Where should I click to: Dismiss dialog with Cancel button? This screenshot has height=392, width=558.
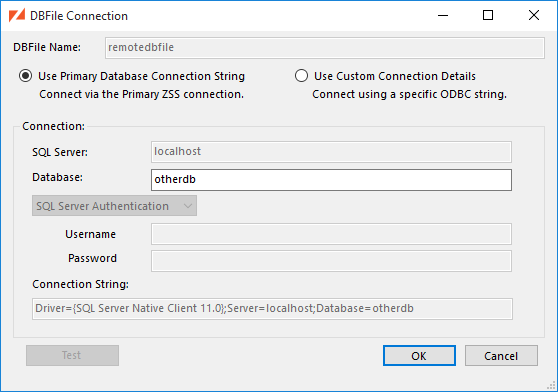click(501, 355)
